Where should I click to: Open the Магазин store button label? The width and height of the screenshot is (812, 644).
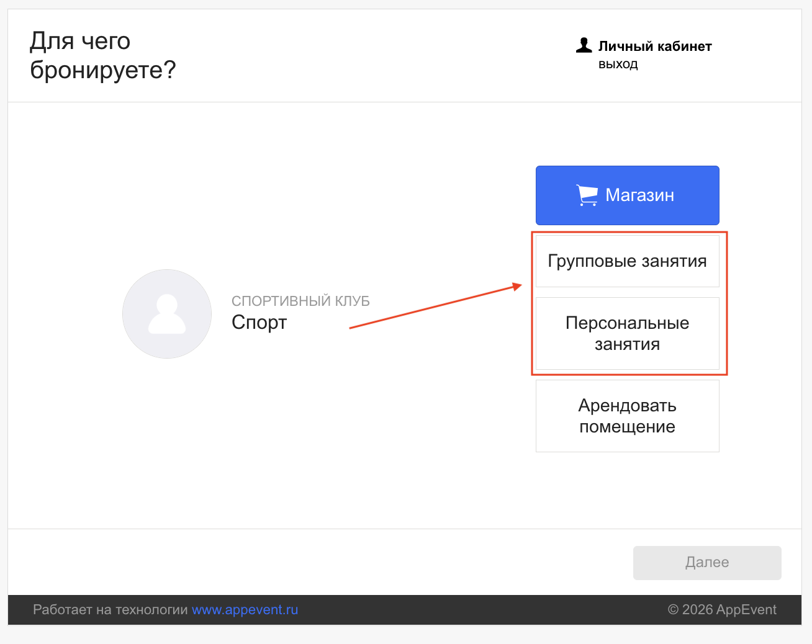(639, 195)
